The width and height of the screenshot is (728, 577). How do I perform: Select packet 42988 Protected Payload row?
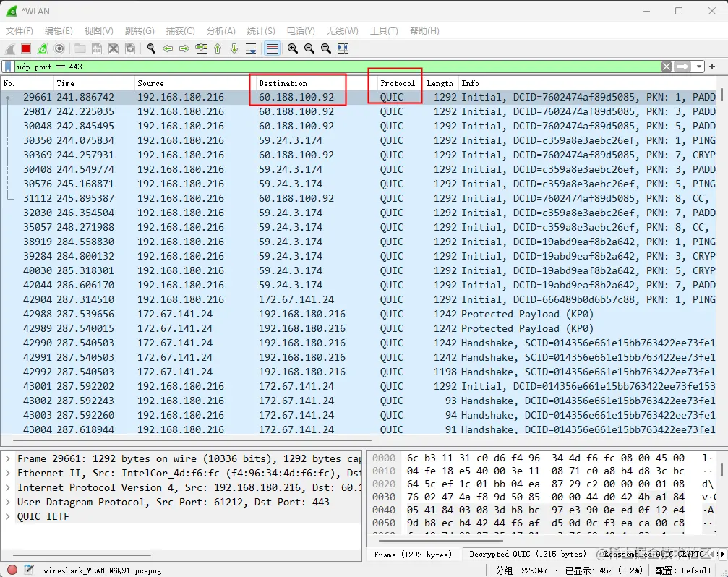coord(359,314)
